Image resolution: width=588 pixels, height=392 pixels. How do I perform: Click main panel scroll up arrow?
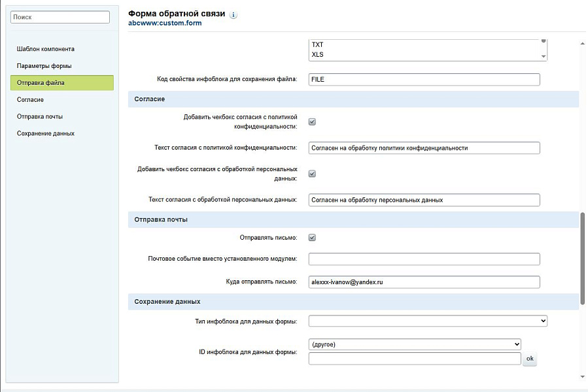(583, 44)
